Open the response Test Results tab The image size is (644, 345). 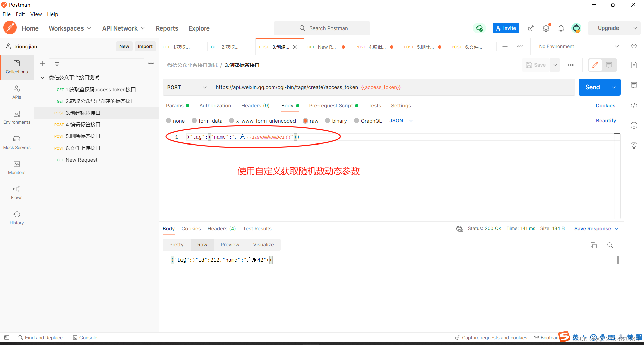(x=257, y=229)
